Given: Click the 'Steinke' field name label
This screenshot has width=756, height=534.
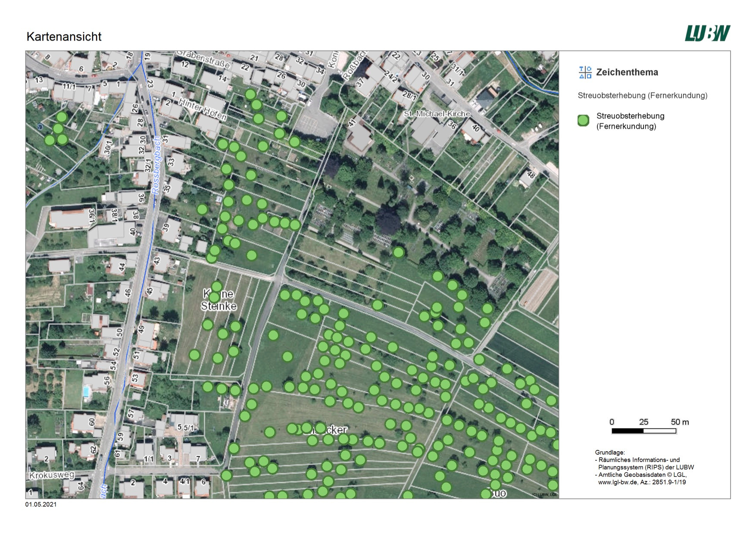Looking at the screenshot, I should [219, 306].
